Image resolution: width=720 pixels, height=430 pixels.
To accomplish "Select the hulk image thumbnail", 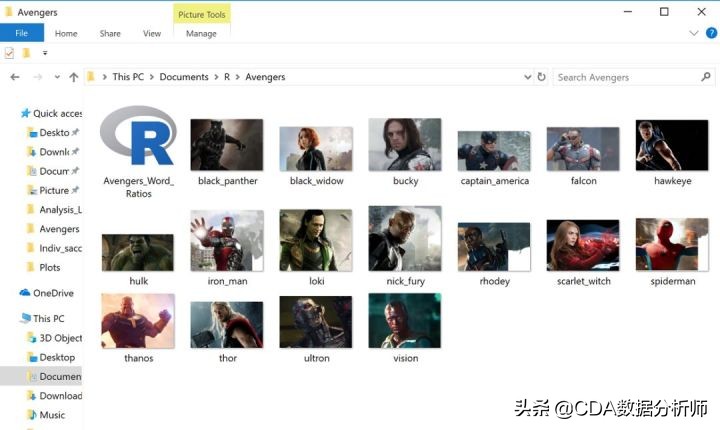I will click(x=138, y=252).
